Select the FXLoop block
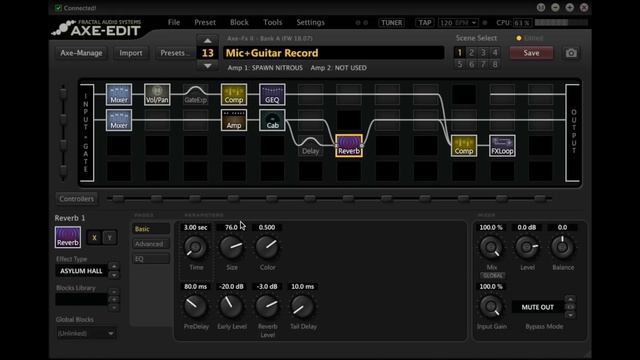640x360 pixels. tap(502, 146)
